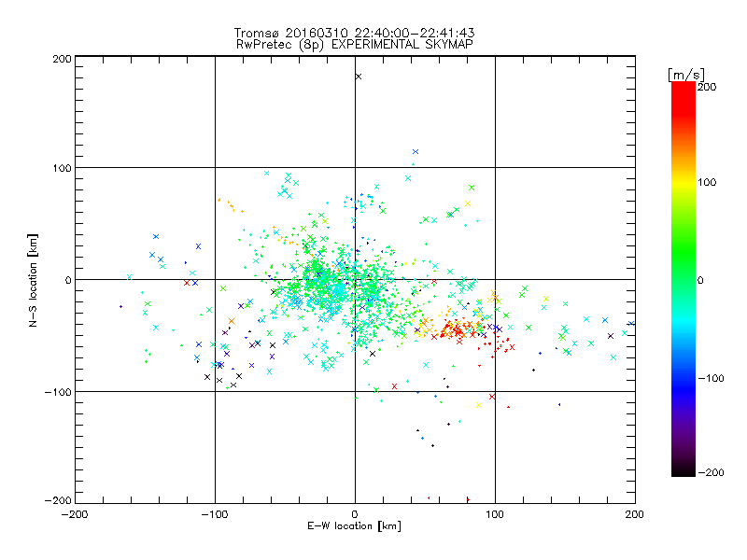Click the colorbar's '0' label
The image size is (747, 560).
tap(701, 280)
